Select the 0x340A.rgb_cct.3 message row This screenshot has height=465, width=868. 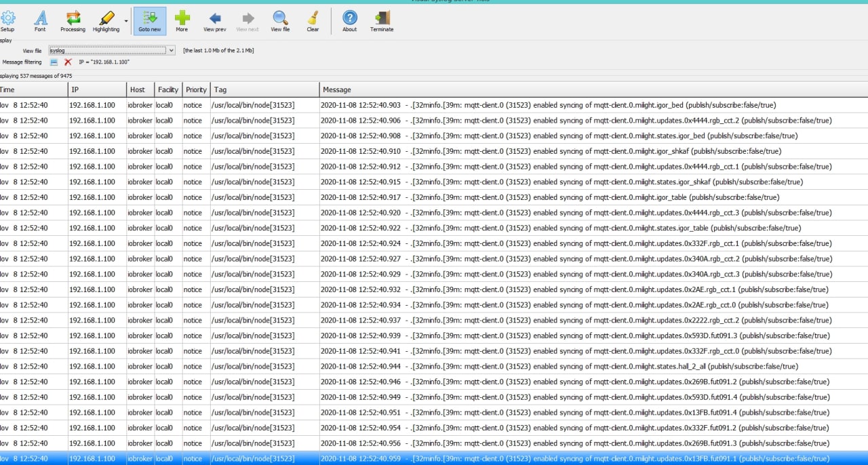(434, 274)
